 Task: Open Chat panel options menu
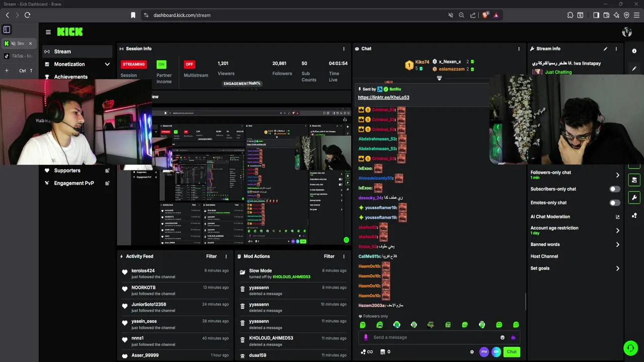click(519, 49)
